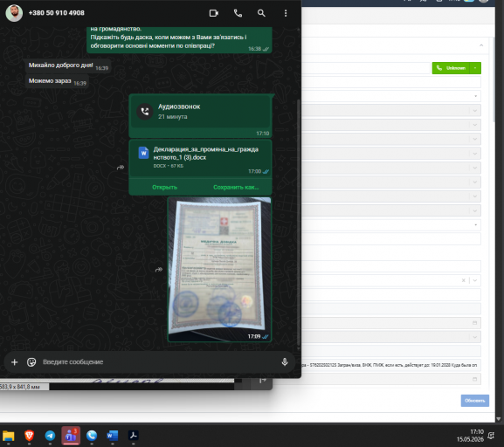Screen dimensions: 504x447
Task: Open the phone app icon in taskbar
Action: pyautogui.click(x=92, y=436)
